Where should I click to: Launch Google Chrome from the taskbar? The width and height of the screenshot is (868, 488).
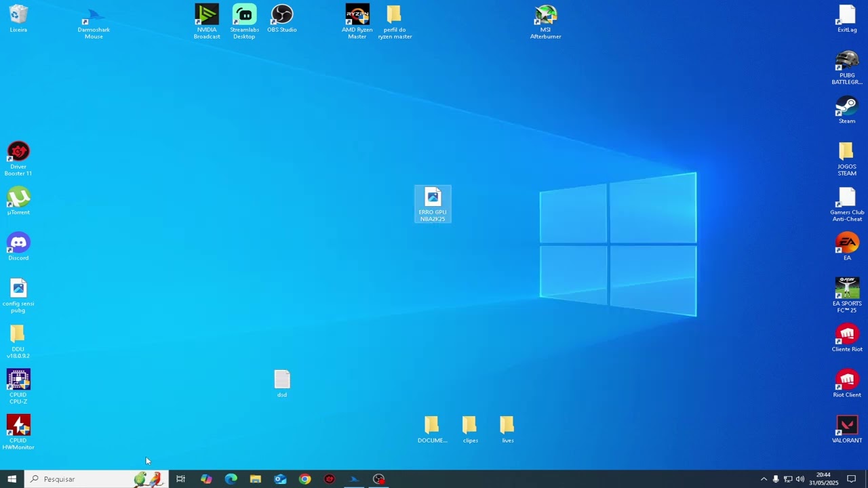[x=305, y=479]
